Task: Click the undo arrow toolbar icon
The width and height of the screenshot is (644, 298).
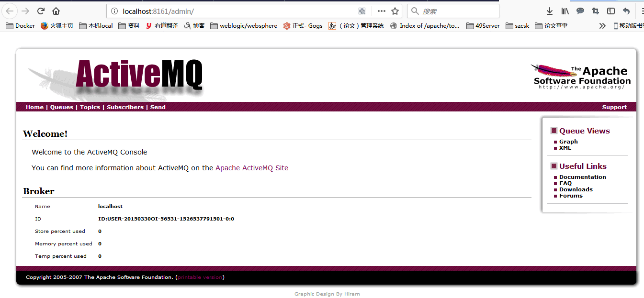Action: coord(626,11)
